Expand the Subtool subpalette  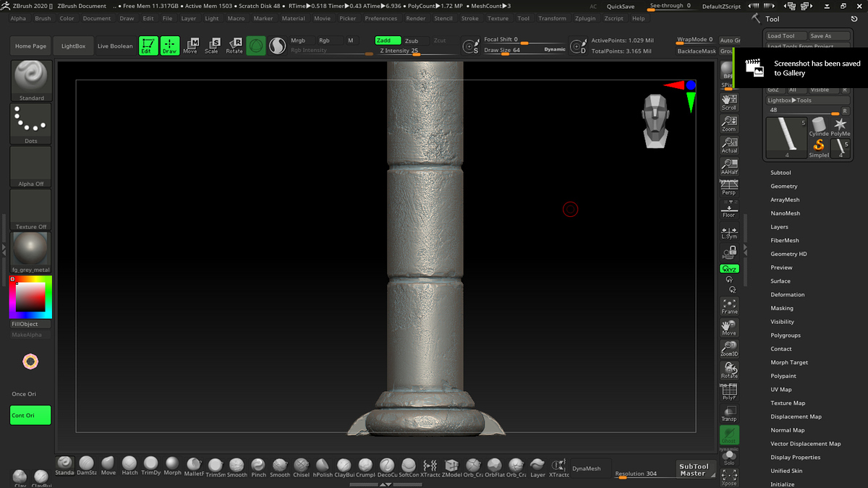pos(780,173)
